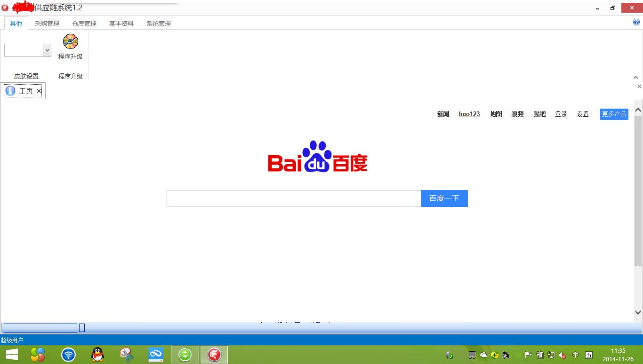Open the hao123 link

(x=469, y=114)
